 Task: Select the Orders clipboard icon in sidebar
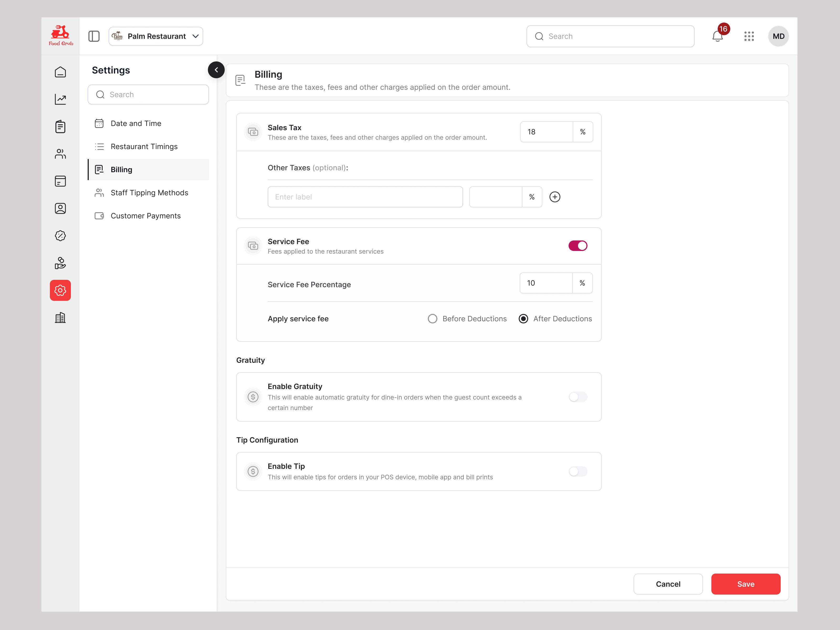point(60,127)
